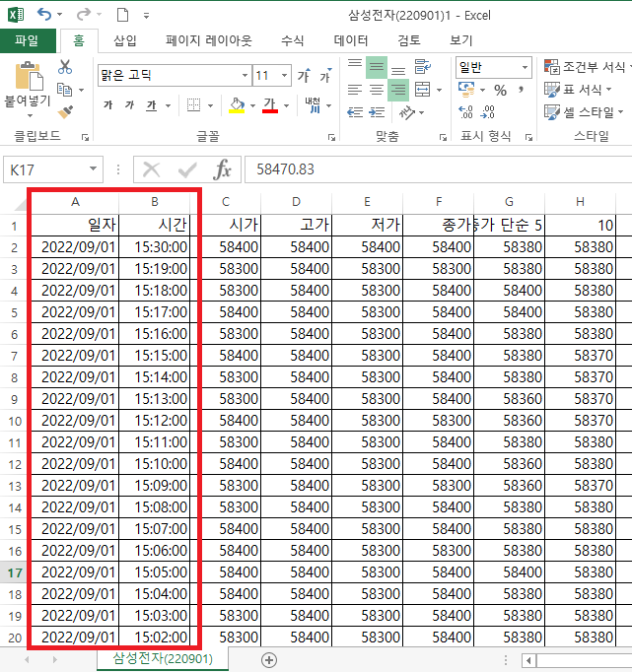The height and width of the screenshot is (672, 632).
Task: Click the horizontal scrollbar left arrow
Action: (x=528, y=660)
